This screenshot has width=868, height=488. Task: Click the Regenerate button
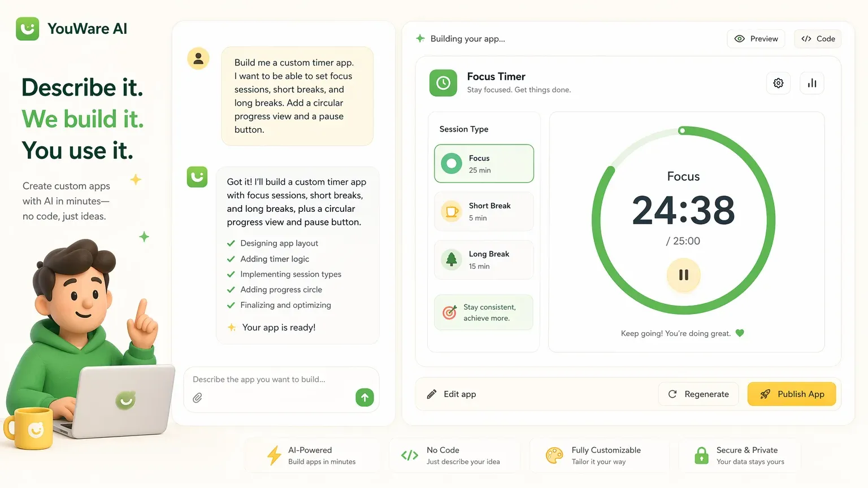click(698, 394)
